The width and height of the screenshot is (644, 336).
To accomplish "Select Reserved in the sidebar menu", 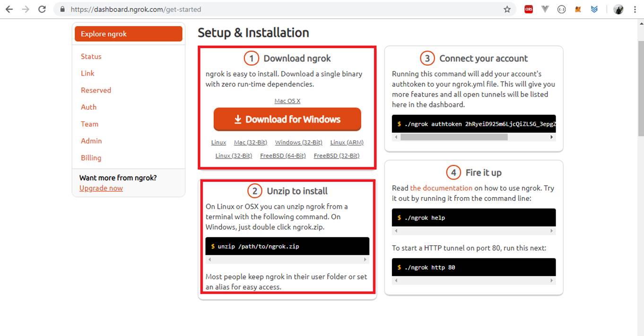I will point(96,90).
